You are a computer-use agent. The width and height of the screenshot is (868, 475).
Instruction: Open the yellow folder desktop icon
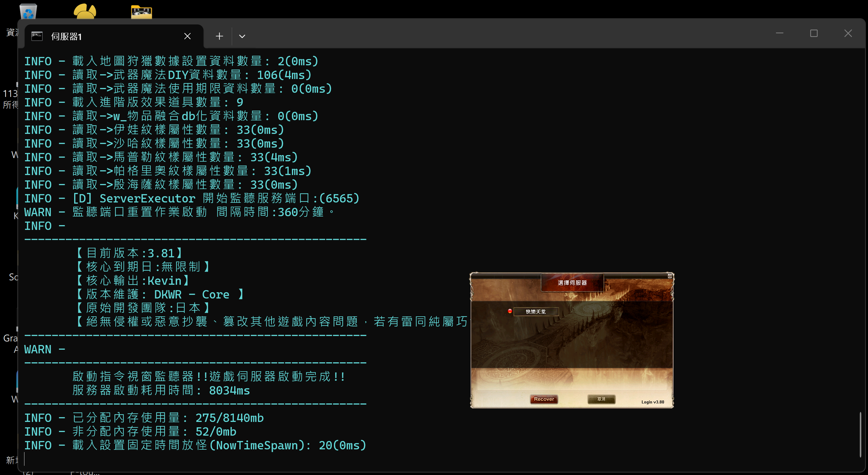click(141, 12)
